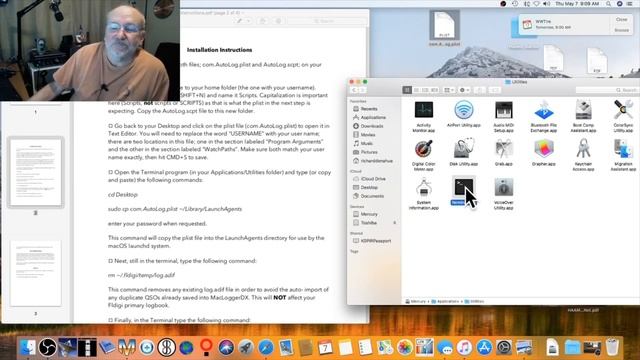Switch Finder to column view

pos(425,90)
